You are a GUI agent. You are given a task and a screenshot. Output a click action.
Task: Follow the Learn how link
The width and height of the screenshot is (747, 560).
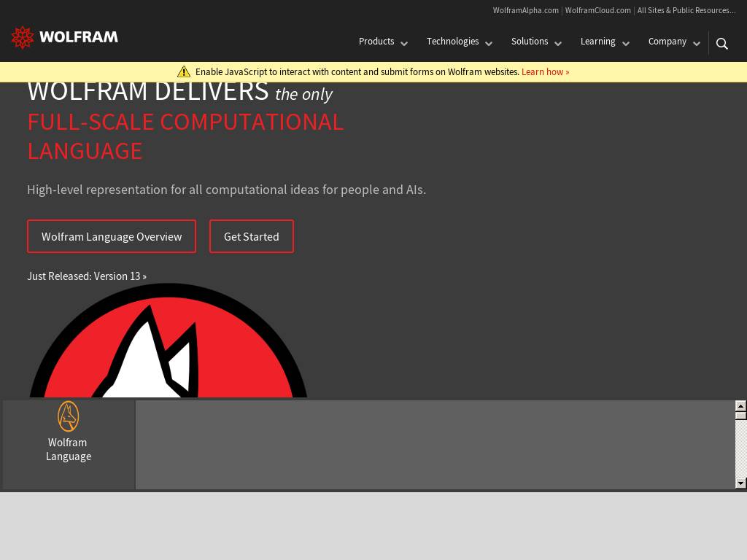(545, 71)
